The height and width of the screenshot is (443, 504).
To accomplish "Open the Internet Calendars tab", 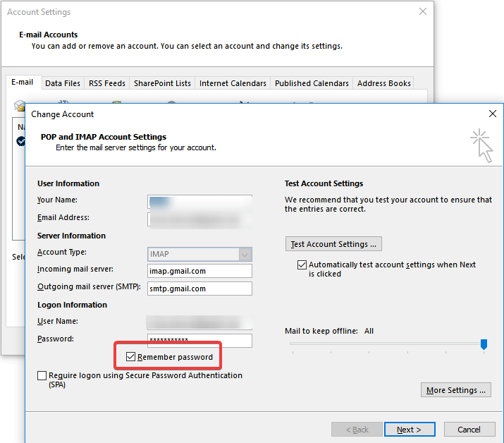I will (233, 83).
